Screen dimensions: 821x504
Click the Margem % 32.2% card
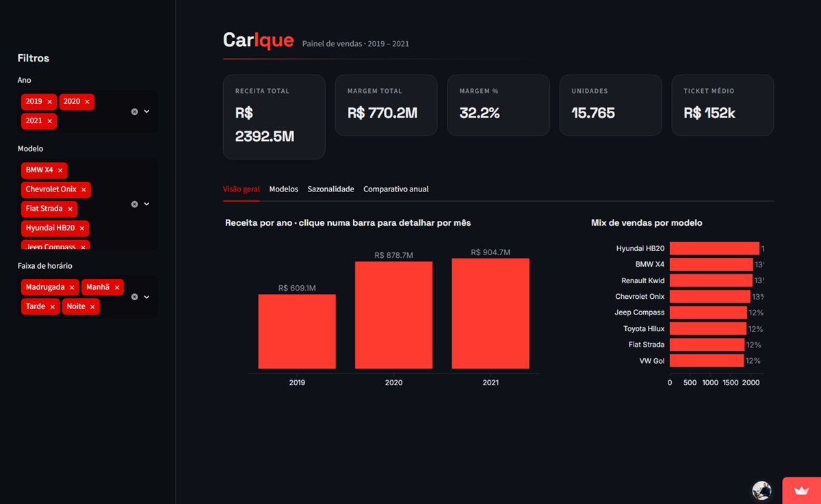[x=498, y=105]
